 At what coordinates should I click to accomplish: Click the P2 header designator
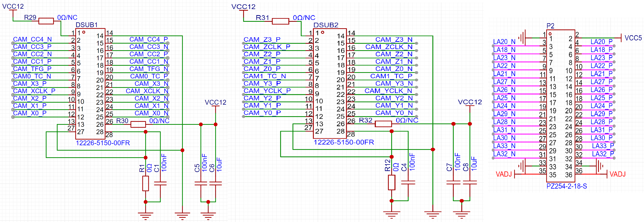click(550, 26)
